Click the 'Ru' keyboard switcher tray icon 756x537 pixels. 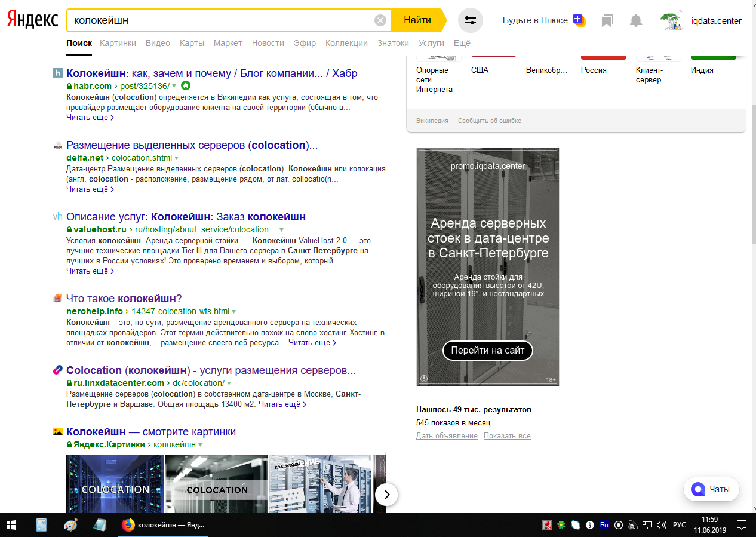604,525
